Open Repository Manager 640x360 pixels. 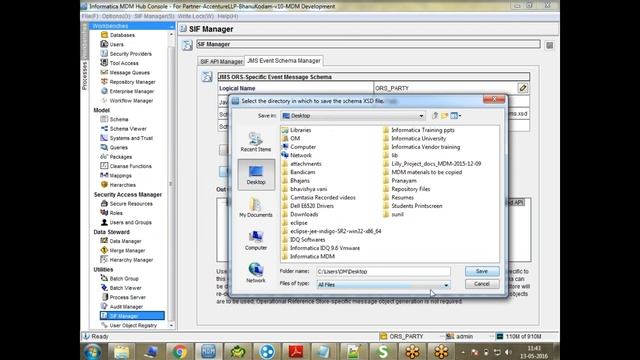132,82
